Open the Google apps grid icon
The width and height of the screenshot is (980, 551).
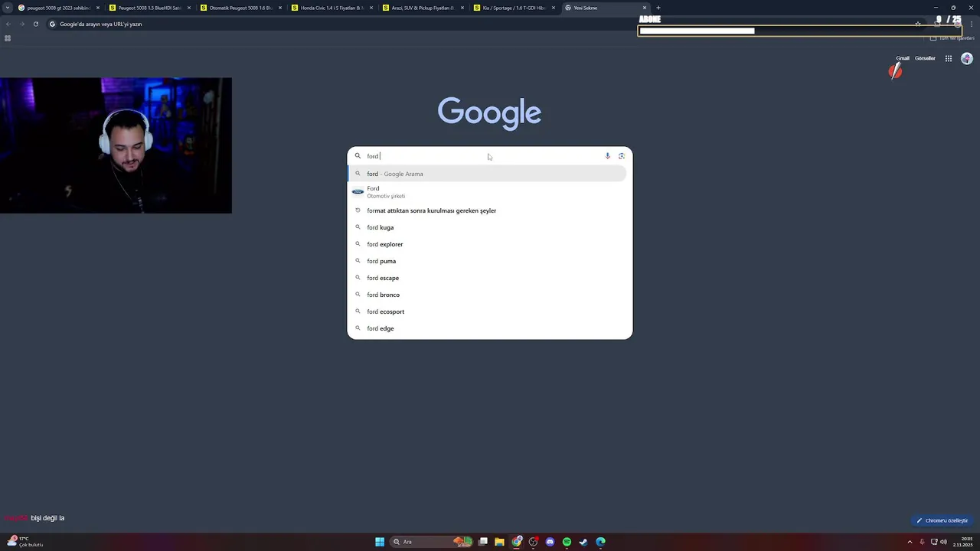[948, 58]
